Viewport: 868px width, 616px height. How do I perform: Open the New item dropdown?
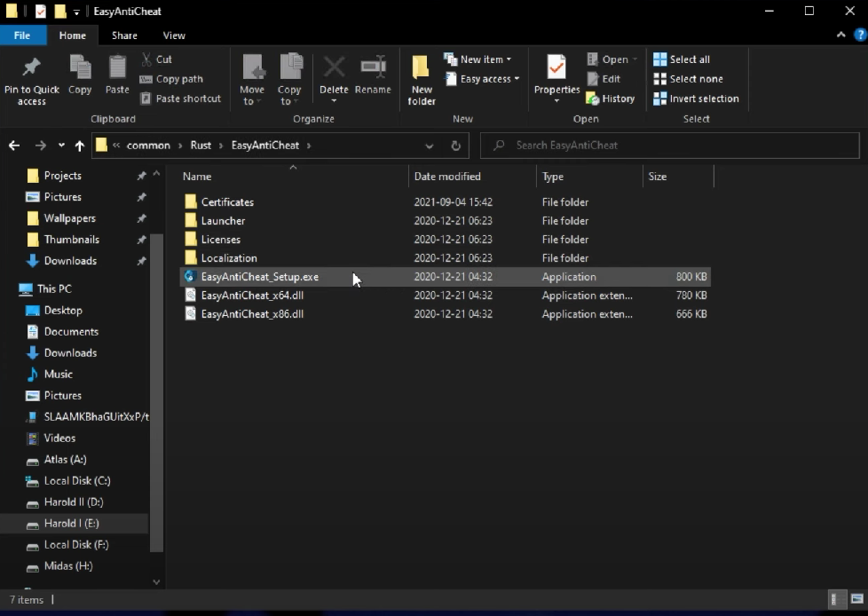coord(479,59)
